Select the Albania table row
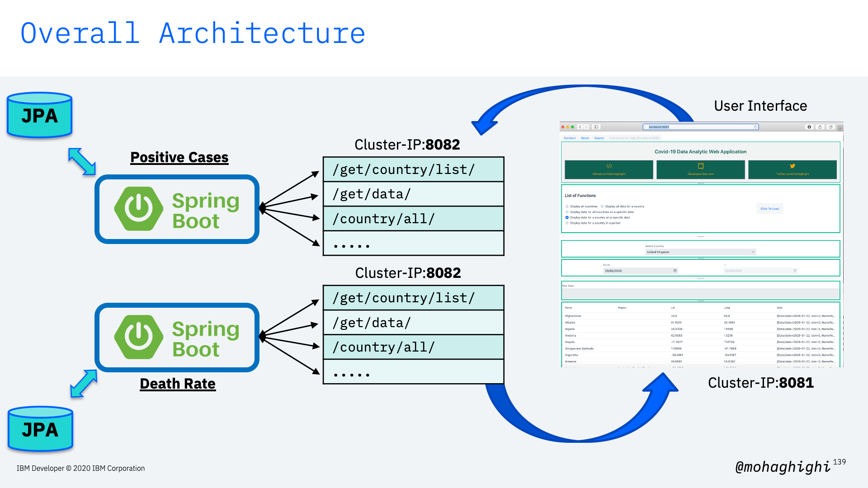868x488 pixels. 700,323
